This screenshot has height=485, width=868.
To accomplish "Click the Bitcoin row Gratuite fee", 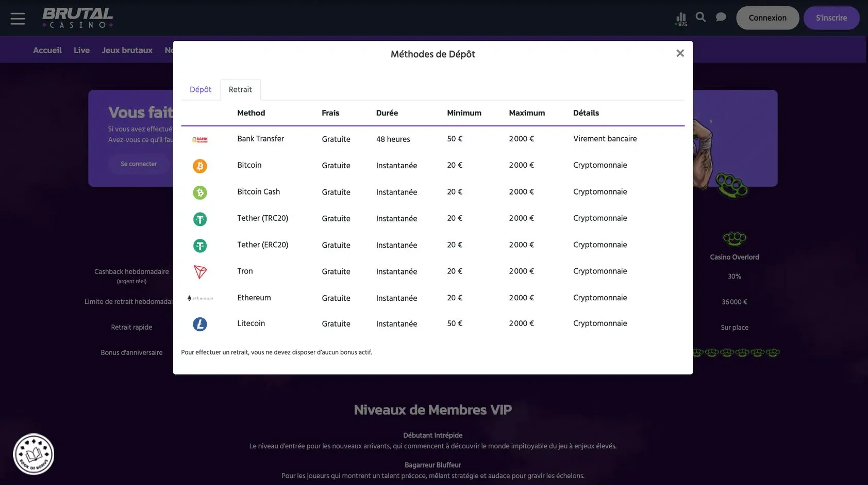I will (336, 165).
